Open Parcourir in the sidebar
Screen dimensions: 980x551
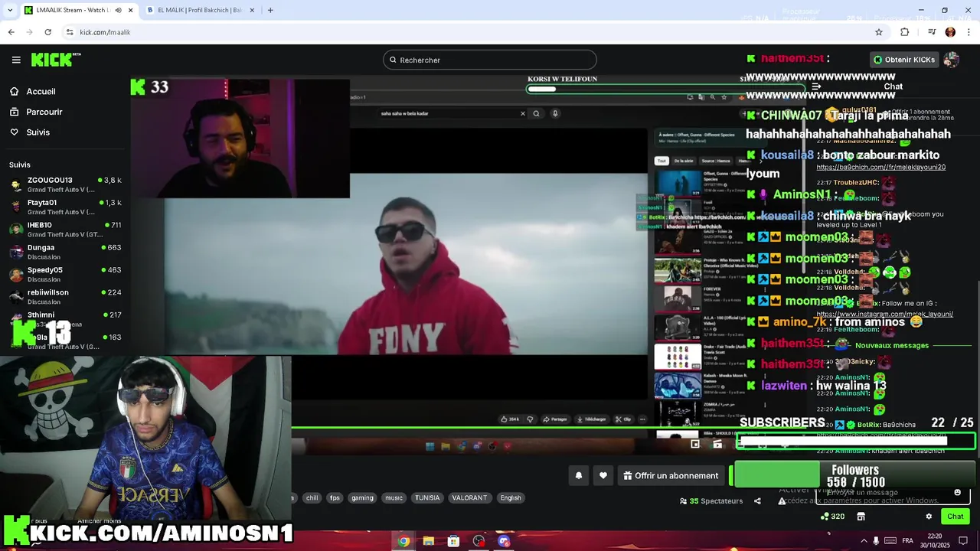pyautogui.click(x=36, y=112)
